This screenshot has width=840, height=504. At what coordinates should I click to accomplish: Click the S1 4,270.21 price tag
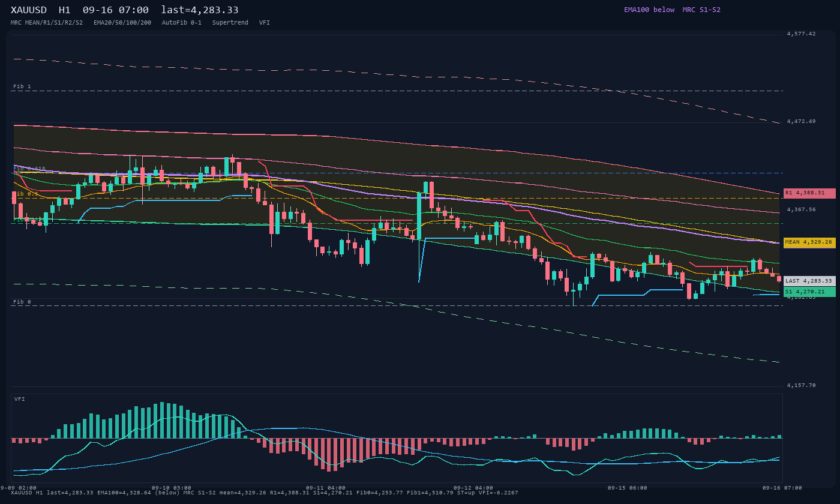[x=809, y=292]
